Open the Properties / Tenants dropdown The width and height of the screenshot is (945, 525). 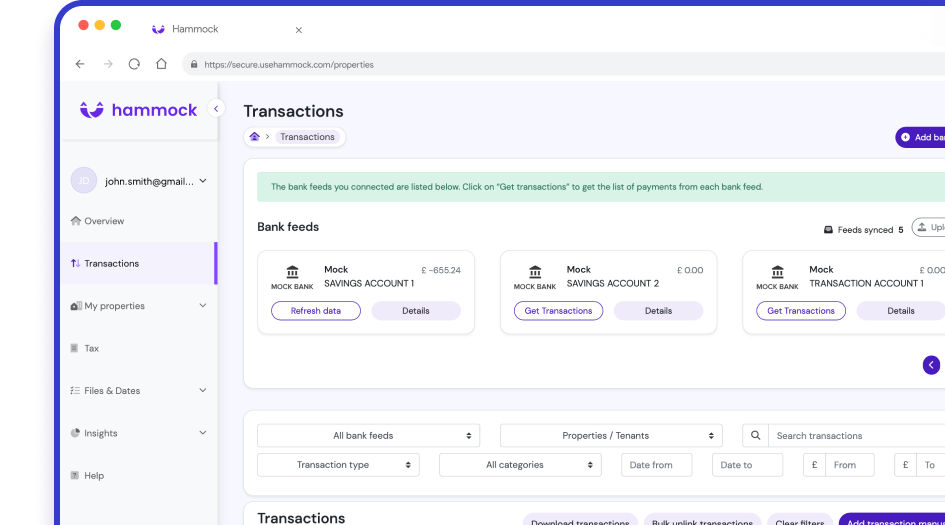pos(610,436)
